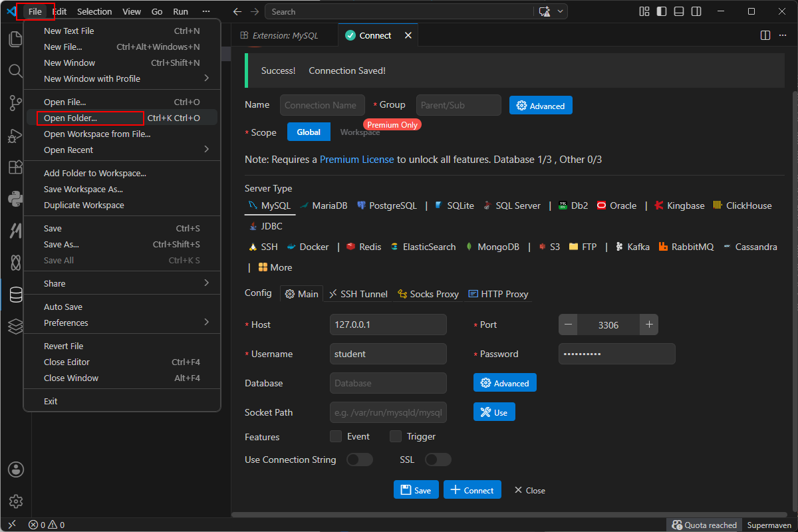Image resolution: width=798 pixels, height=532 pixels.
Task: Click the remote window status icon
Action: pos(11,525)
